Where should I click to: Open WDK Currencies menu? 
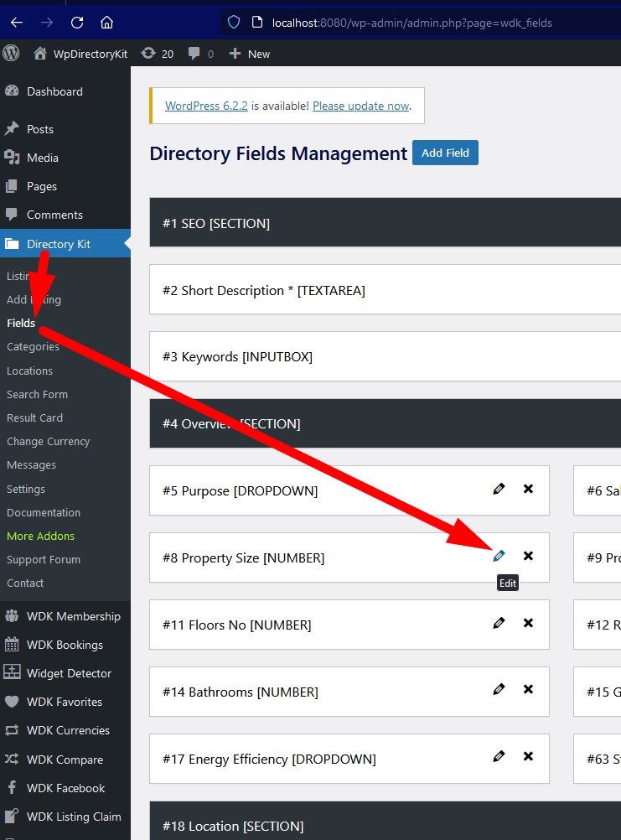click(68, 730)
